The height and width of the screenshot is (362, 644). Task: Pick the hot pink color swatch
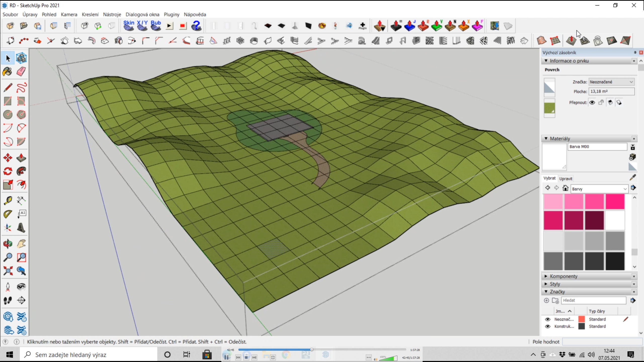(615, 202)
